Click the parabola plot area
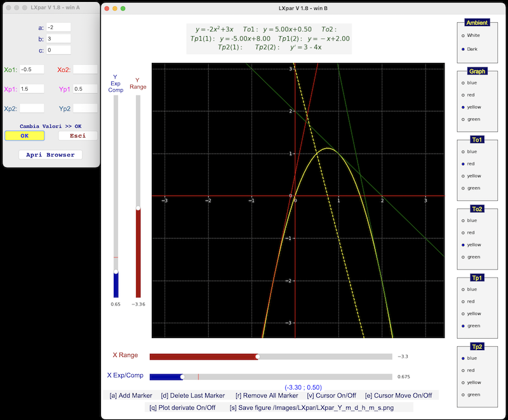Screen dimensions: 508x420 [298, 201]
